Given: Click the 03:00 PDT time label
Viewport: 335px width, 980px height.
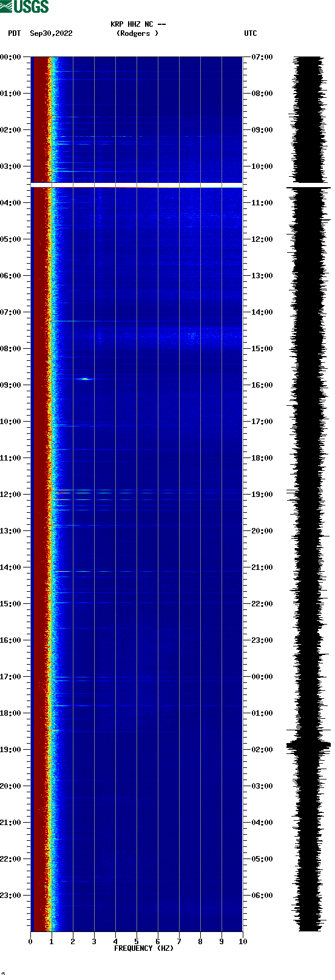Looking at the screenshot, I should [x=10, y=166].
